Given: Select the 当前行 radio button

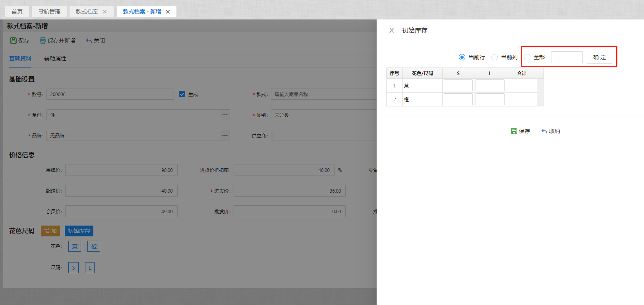Looking at the screenshot, I should pos(462,57).
